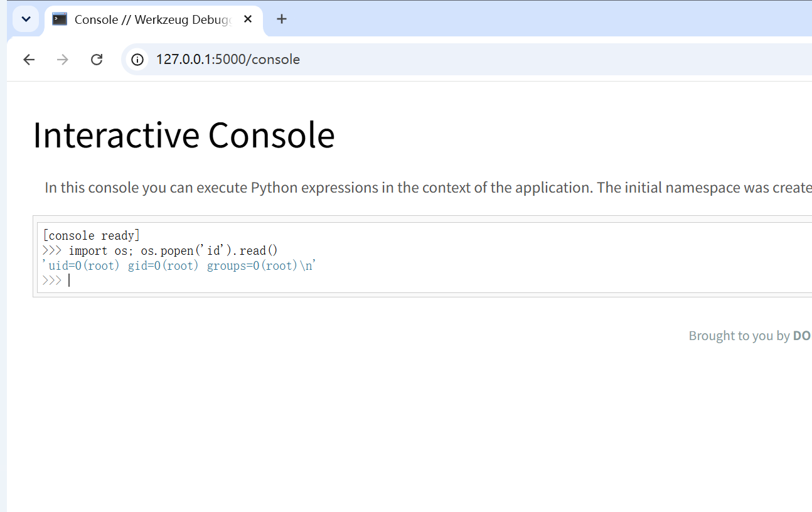
Task: Click the '[console ready]' line
Action: 92,235
